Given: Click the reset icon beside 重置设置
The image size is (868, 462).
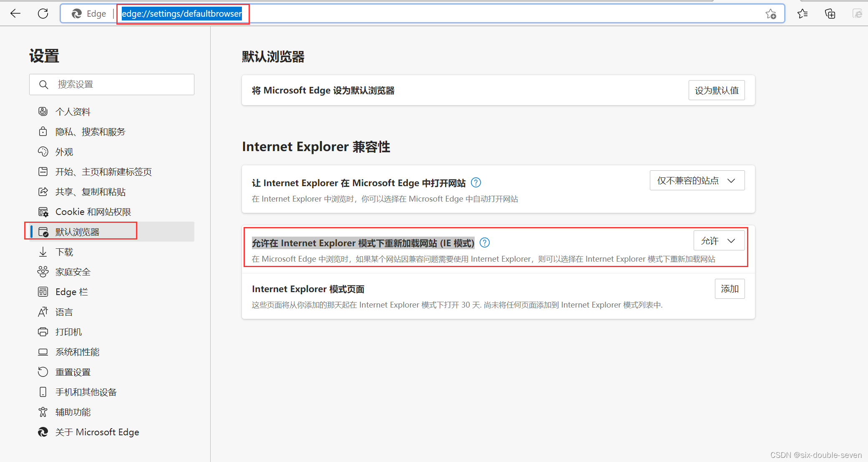Looking at the screenshot, I should [x=43, y=372].
